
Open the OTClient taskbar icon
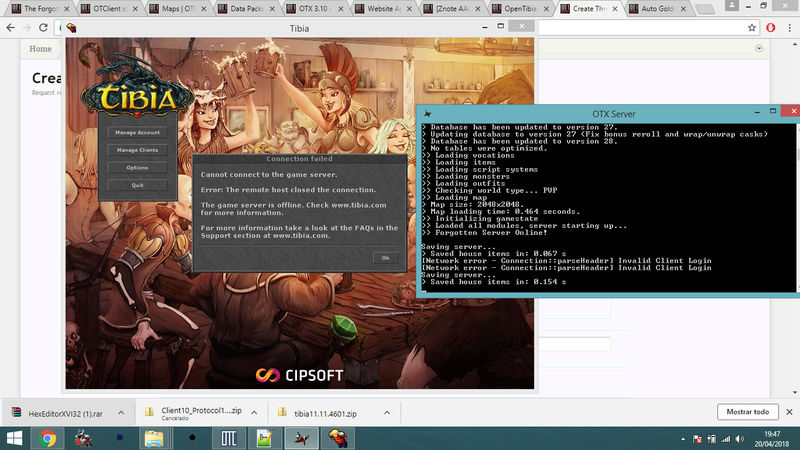click(x=229, y=438)
